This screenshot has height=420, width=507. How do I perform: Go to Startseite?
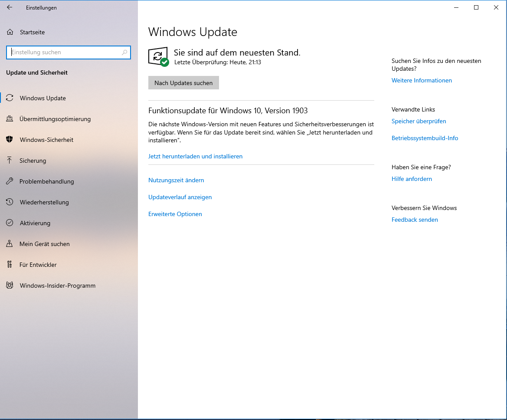tap(69, 32)
